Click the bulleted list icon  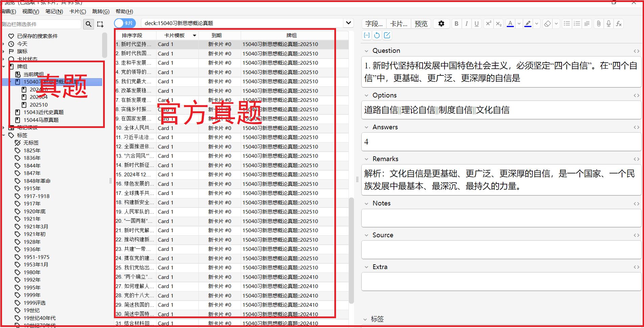(x=567, y=24)
